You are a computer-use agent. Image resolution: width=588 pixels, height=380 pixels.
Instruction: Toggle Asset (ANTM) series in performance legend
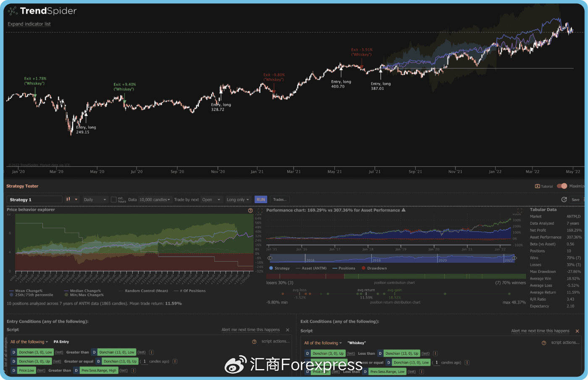[x=311, y=268]
